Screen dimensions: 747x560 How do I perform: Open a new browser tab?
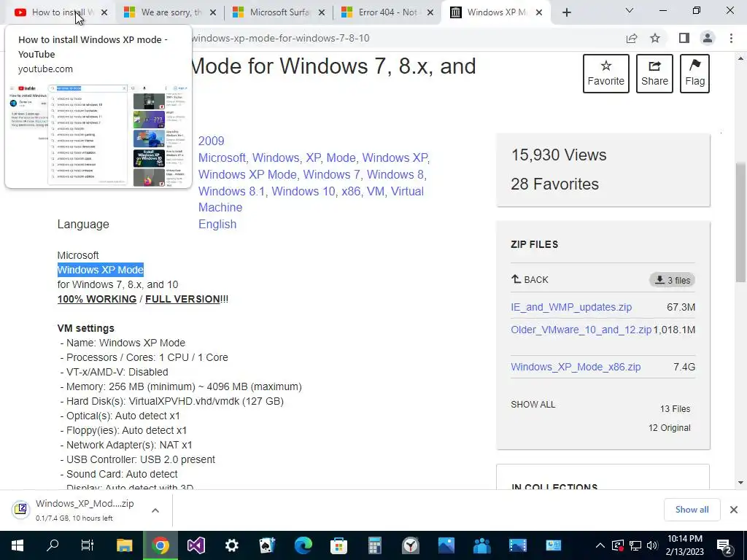click(x=566, y=12)
